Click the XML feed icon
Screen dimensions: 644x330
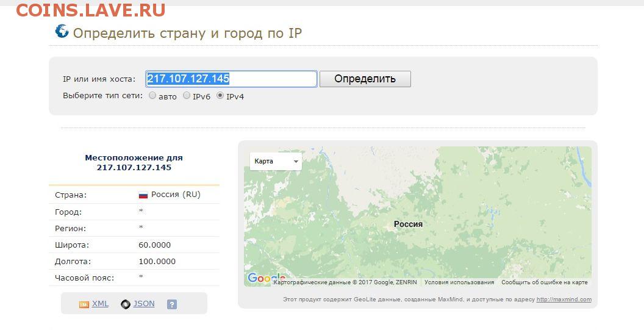(84, 304)
